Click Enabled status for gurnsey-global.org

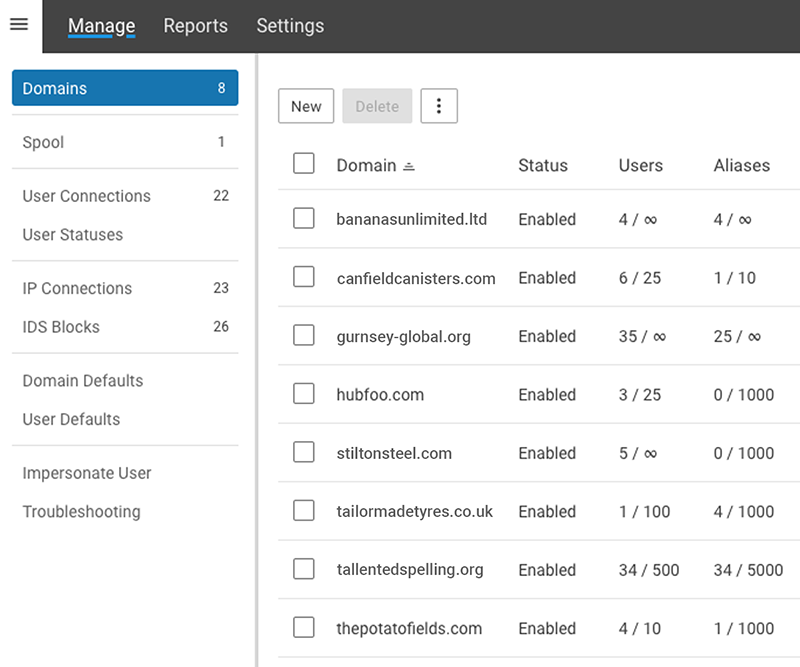pyautogui.click(x=547, y=336)
